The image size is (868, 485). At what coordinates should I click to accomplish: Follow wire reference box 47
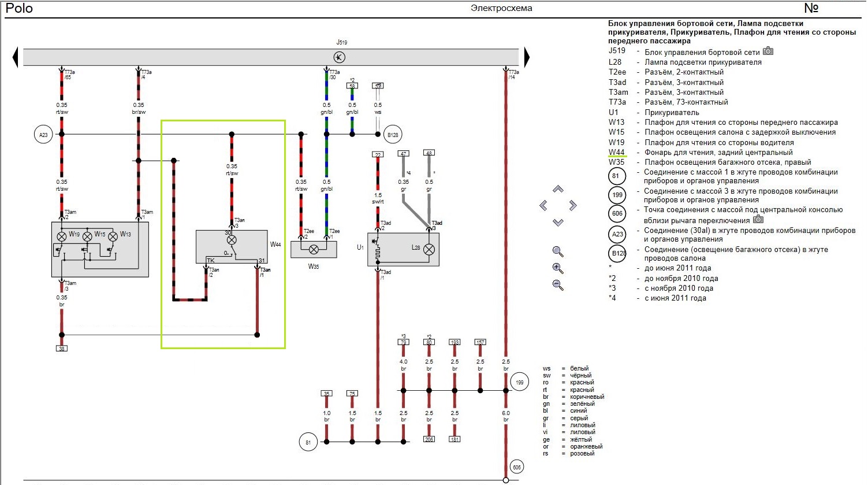click(404, 153)
